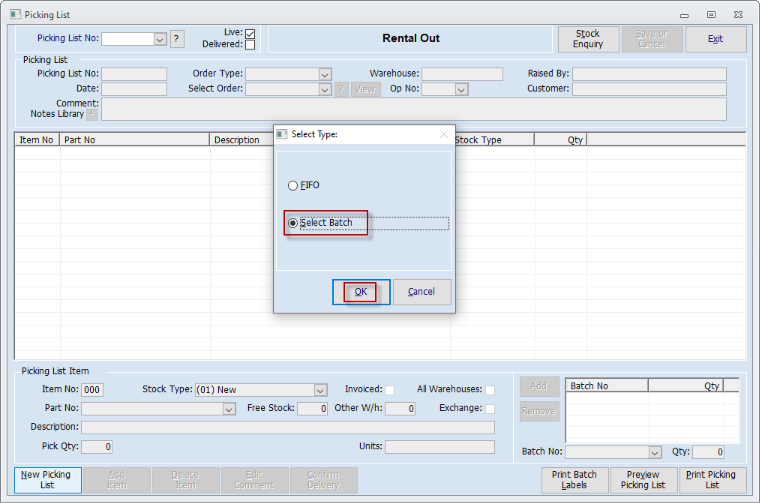Open the Part No dropdown

229,409
